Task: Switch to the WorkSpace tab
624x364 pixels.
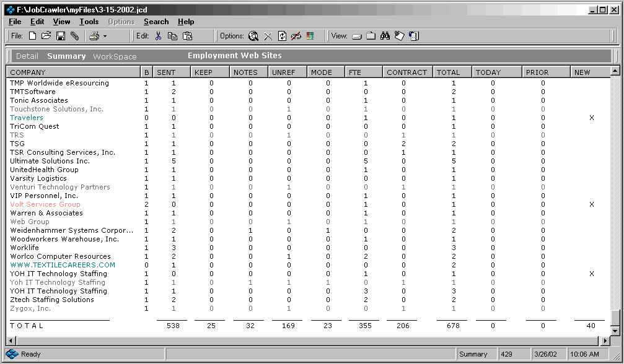Action: [115, 56]
